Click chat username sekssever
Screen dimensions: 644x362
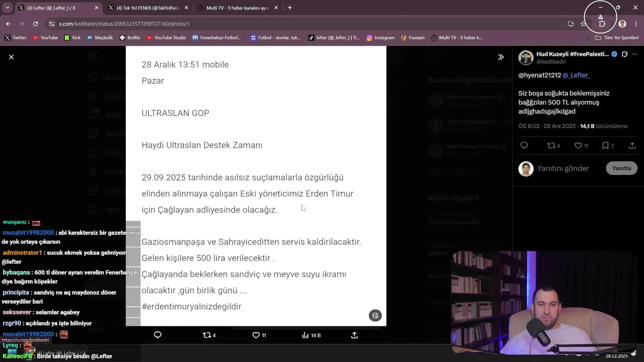click(17, 312)
